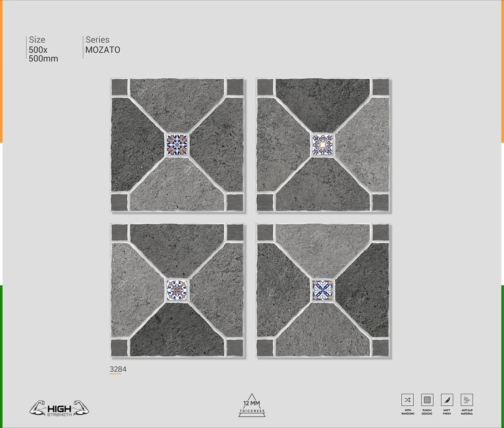This screenshot has height=428, width=504.
Task: Select the bottom-left tile with dark bottom panel
Action: click(177, 290)
